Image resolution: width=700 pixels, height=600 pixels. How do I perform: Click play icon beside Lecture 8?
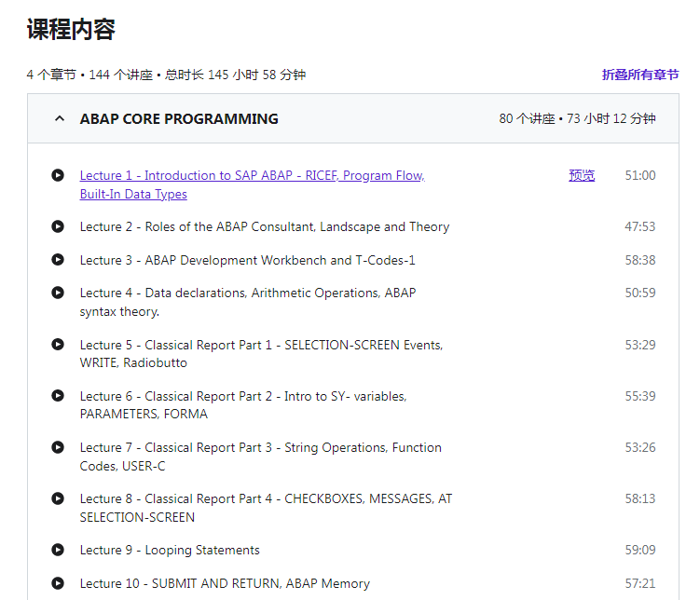tap(58, 498)
